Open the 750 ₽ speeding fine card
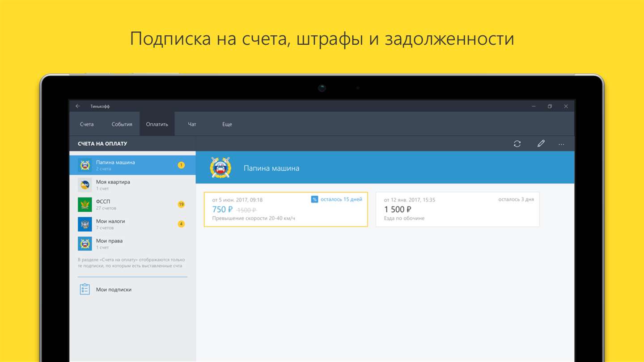This screenshot has height=362, width=644. click(286, 210)
